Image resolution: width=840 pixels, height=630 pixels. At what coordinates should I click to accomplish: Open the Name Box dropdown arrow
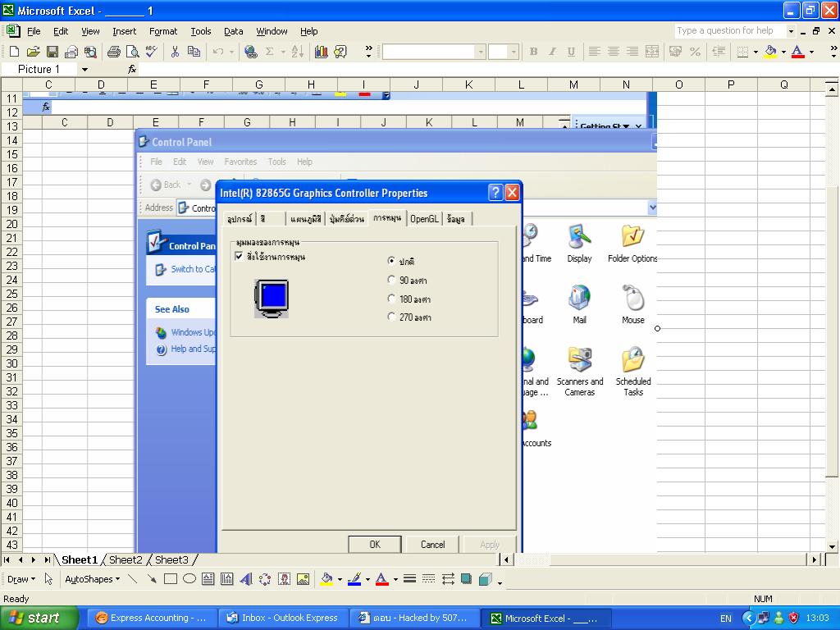click(84, 69)
